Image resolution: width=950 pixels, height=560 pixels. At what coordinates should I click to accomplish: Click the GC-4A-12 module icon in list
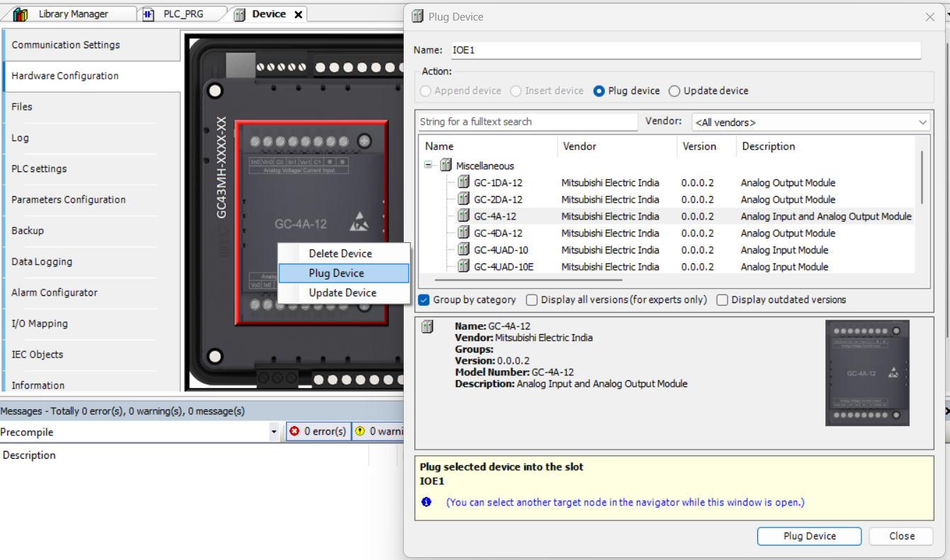click(x=463, y=216)
